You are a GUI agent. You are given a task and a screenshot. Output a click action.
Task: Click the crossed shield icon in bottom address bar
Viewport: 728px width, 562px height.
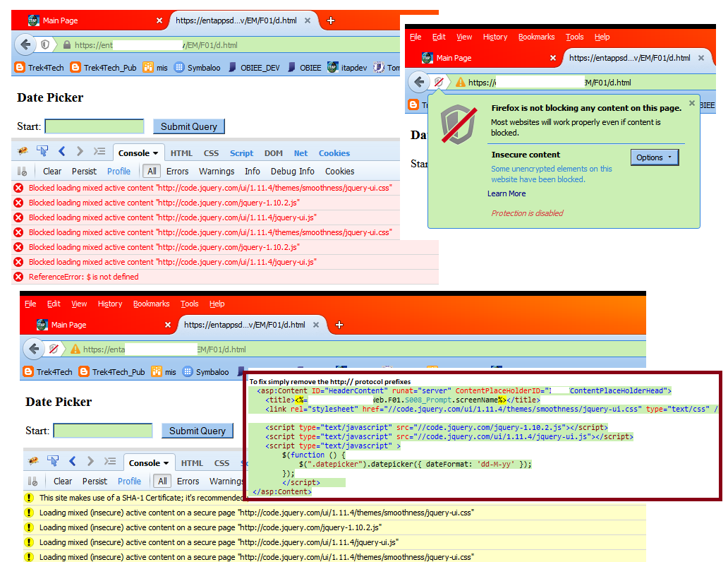[54, 349]
